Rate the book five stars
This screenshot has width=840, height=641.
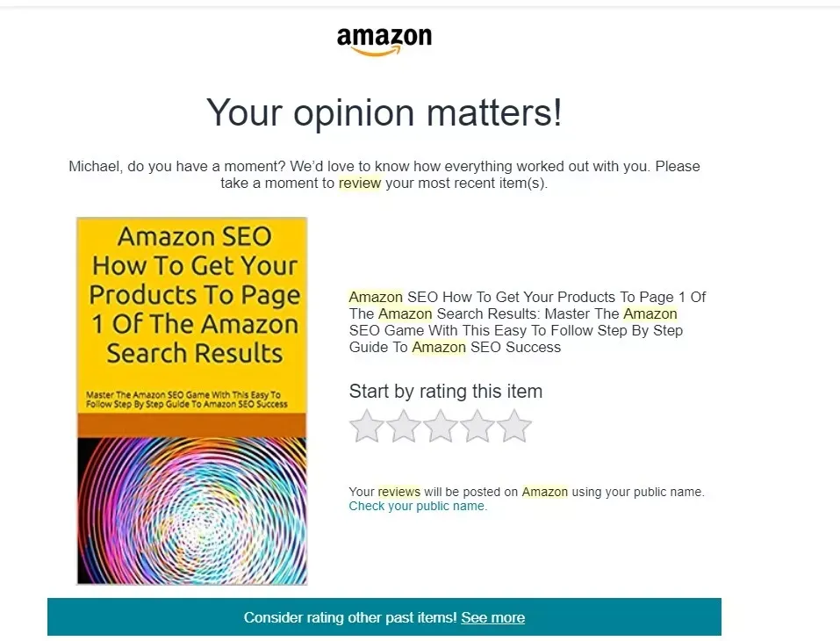click(514, 426)
